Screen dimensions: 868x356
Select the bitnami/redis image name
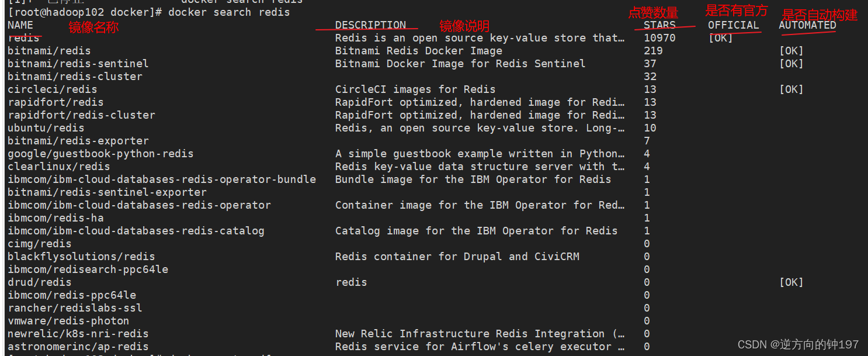point(49,51)
